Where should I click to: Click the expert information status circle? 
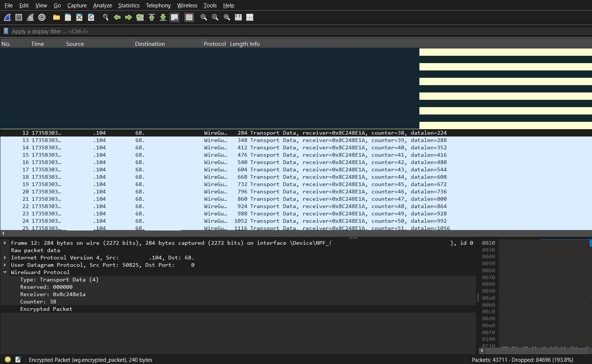pyautogui.click(x=8, y=360)
